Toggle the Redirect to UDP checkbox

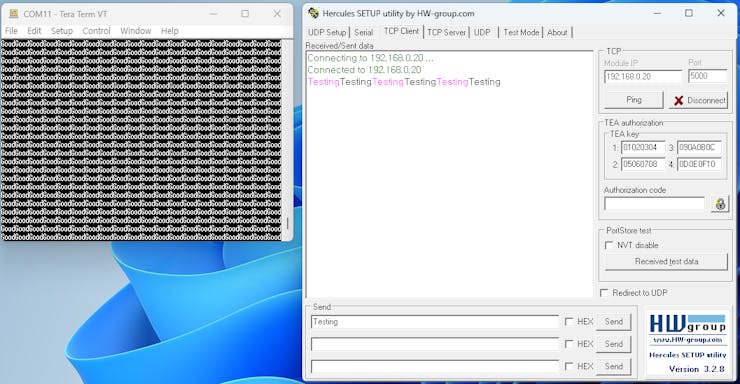pyautogui.click(x=604, y=293)
